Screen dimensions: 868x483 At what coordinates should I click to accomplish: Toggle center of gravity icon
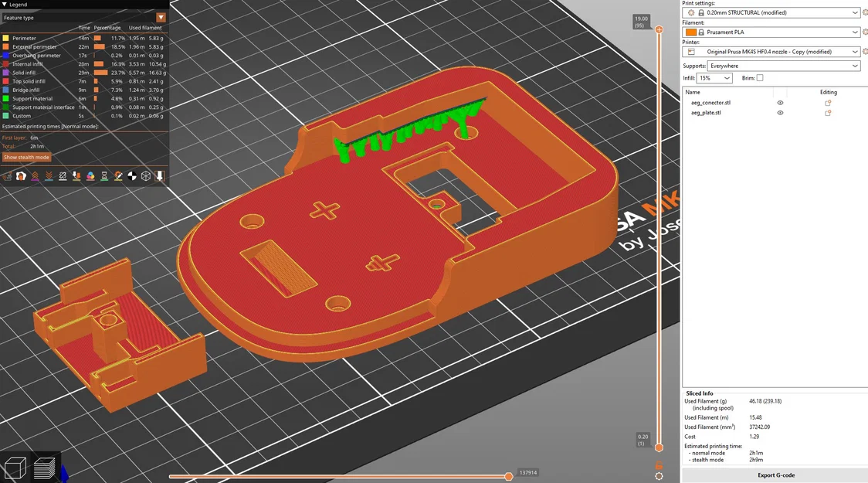coord(132,176)
